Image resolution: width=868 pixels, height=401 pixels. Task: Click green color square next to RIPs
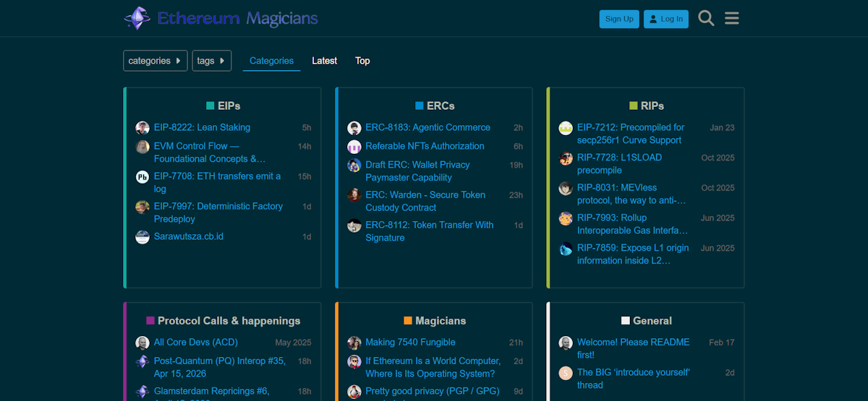point(634,105)
